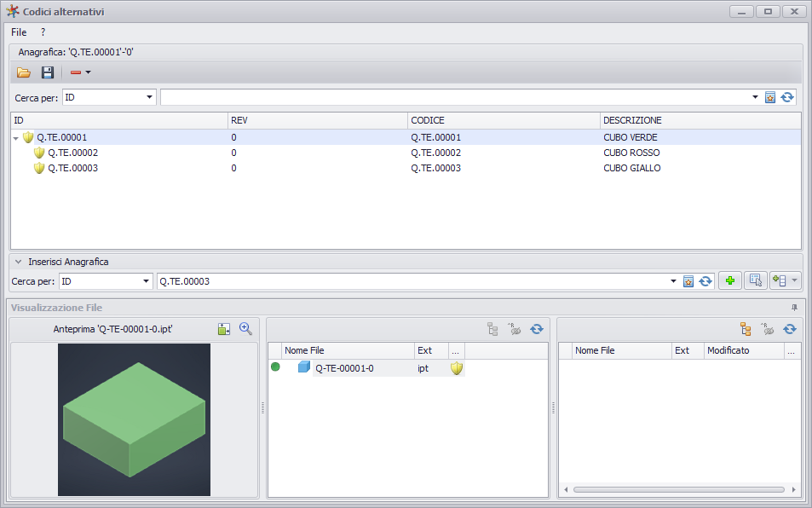The image size is (812, 508).
Task: Click the top search text field
Action: click(456, 97)
